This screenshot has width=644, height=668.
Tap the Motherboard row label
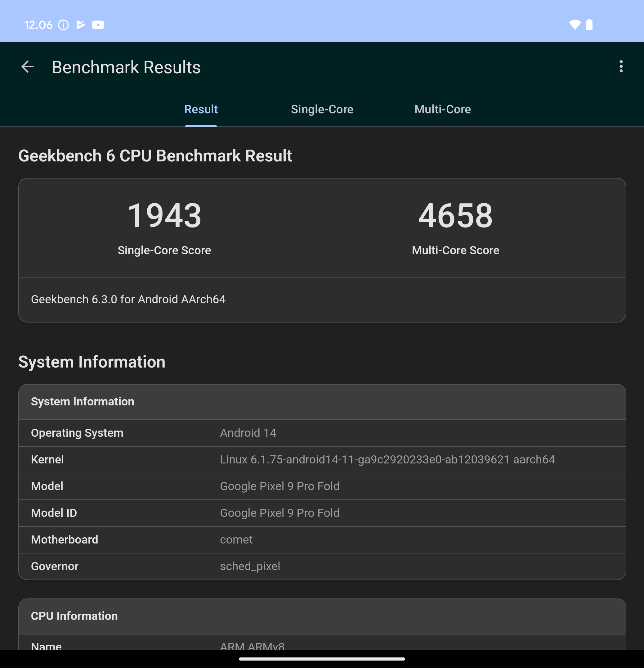pyautogui.click(x=64, y=539)
